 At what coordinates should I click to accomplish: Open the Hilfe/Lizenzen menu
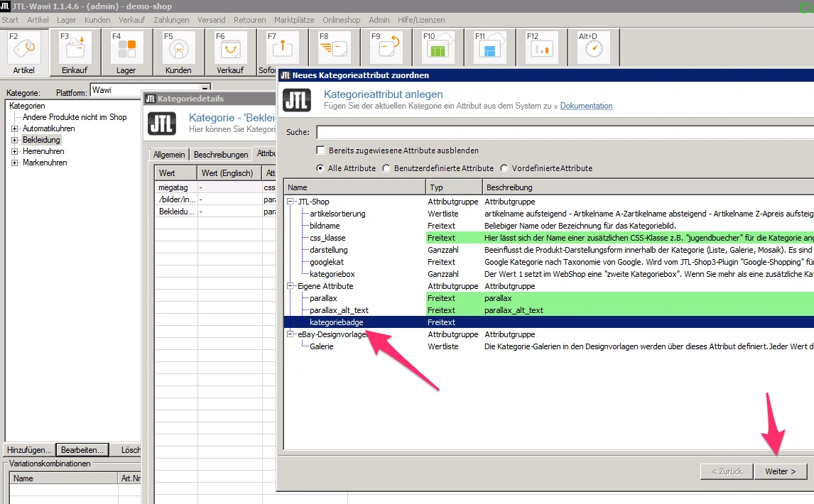coord(421,20)
